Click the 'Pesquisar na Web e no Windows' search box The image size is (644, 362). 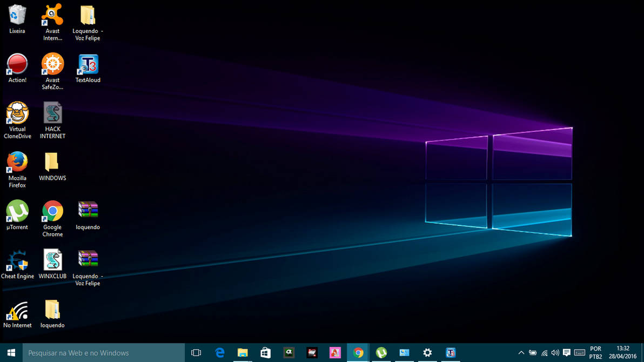click(x=104, y=353)
